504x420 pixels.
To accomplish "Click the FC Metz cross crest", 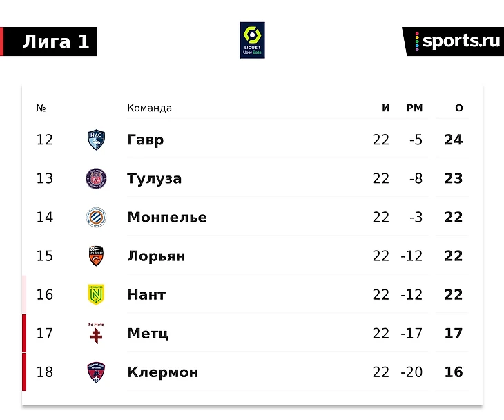I will [x=96, y=333].
